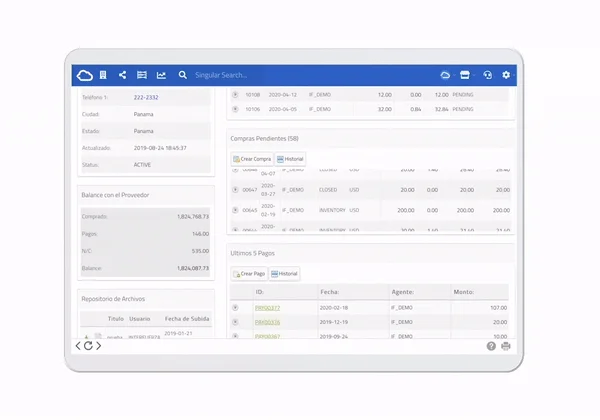
Task: Open the building company icon
Action: tap(103, 75)
